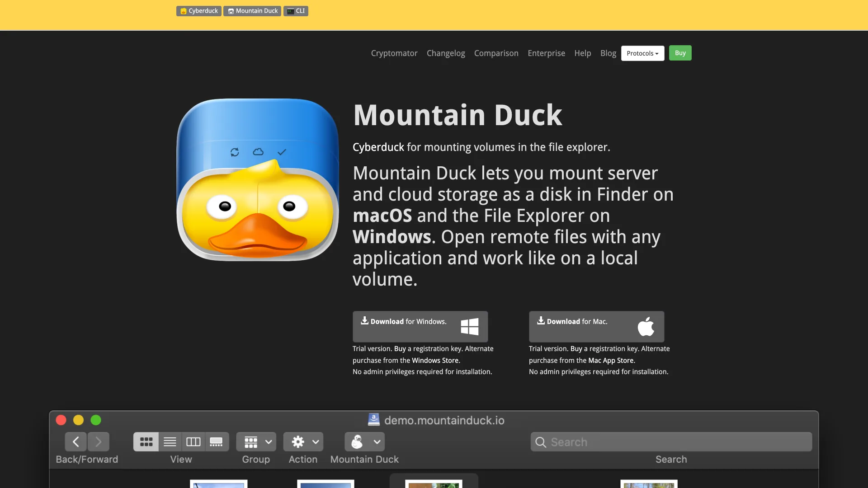The image size is (868, 488).
Task: Click Buy link under Mac download
Action: coord(576,349)
